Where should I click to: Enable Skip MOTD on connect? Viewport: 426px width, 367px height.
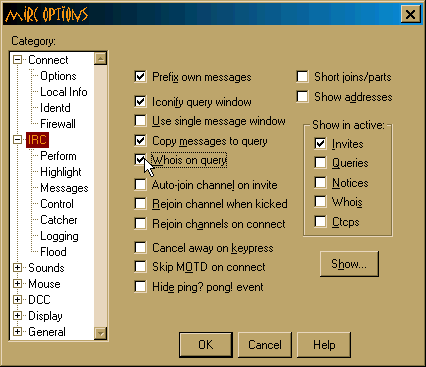pos(140,267)
